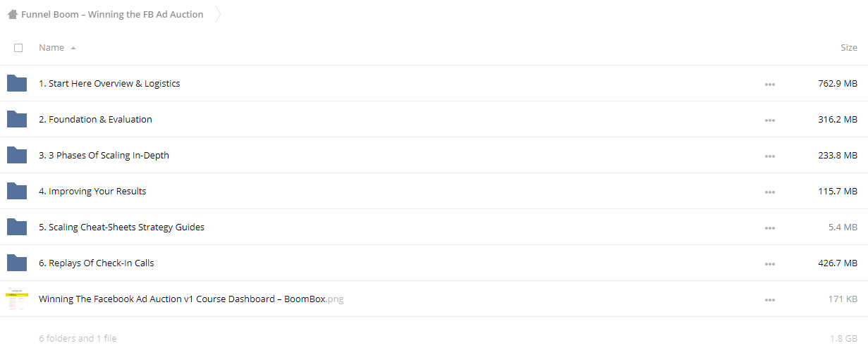868x362 pixels.
Task: Open more options for the BoomBox.png file
Action: [769, 299]
